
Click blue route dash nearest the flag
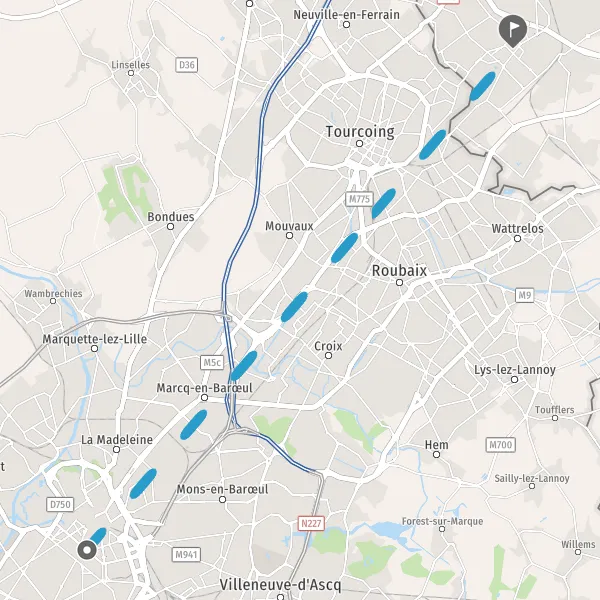(x=483, y=86)
